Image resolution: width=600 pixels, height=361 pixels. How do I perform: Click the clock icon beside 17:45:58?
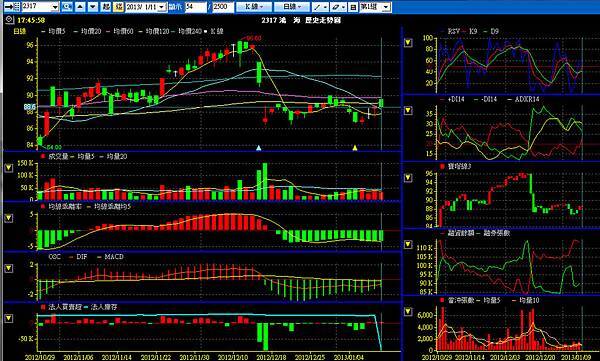pyautogui.click(x=10, y=20)
